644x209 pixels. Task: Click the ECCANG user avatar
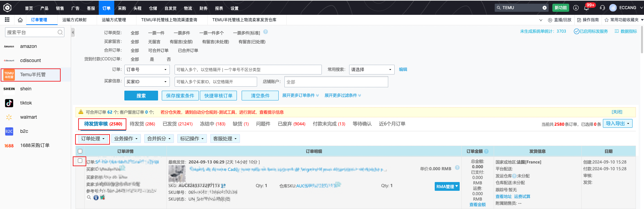click(613, 8)
